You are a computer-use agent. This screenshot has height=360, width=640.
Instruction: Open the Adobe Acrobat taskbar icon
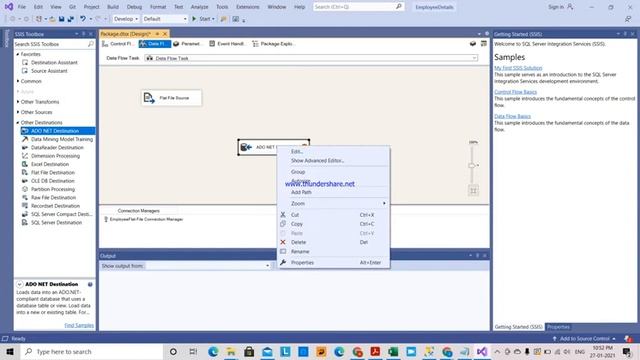coord(375,351)
